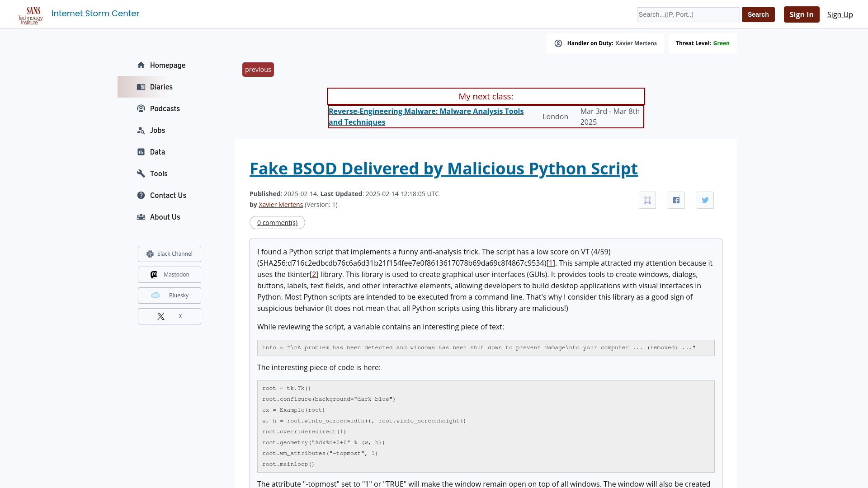
Task: Click the root.mainloop() code line
Action: [288, 464]
